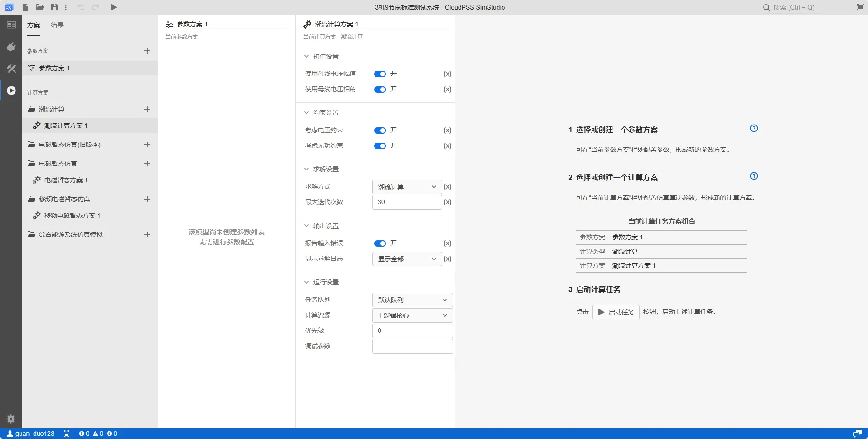This screenshot has width=868, height=439.
Task: Open the folder icon in toolbar
Action: [40, 7]
